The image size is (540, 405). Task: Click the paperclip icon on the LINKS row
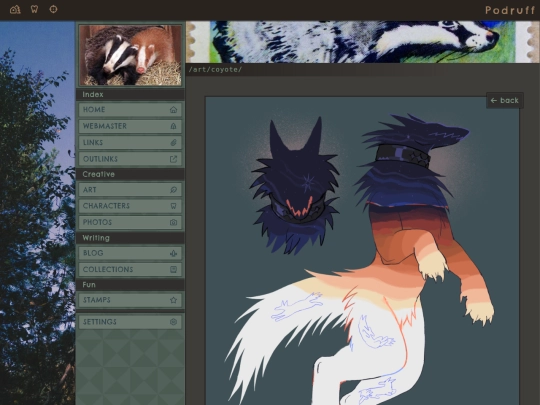pos(173,143)
